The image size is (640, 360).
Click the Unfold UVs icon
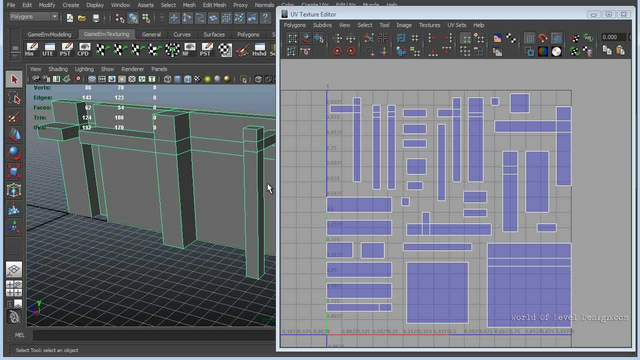point(402,51)
